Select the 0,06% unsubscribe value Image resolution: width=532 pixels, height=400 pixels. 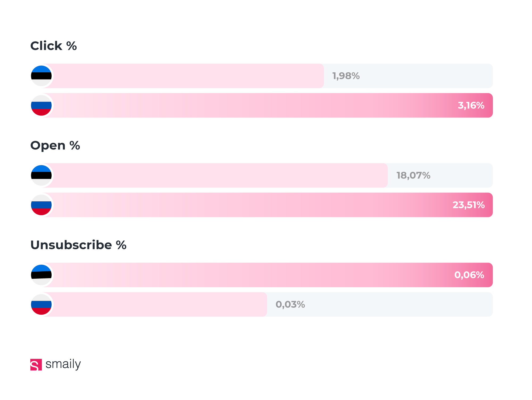[x=469, y=275]
